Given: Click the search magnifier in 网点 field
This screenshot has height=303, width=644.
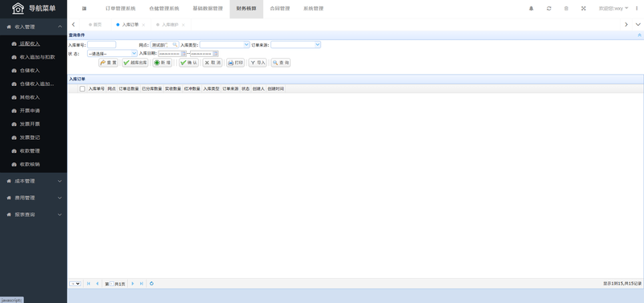Looking at the screenshot, I should coord(175,45).
